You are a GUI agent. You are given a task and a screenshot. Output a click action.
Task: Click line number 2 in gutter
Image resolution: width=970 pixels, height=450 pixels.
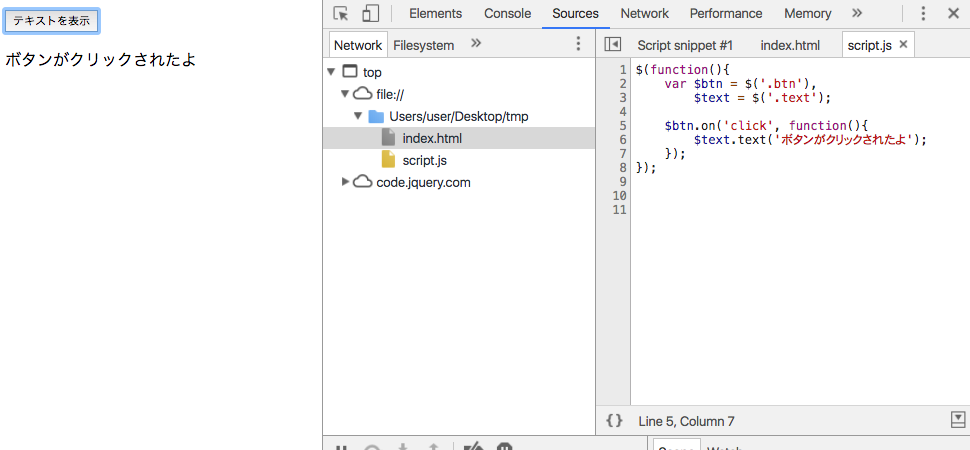(623, 84)
